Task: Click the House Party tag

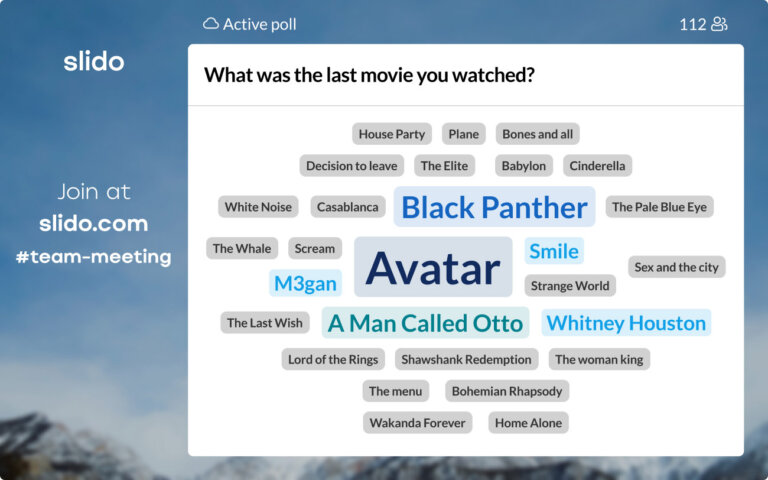Action: tap(392, 134)
